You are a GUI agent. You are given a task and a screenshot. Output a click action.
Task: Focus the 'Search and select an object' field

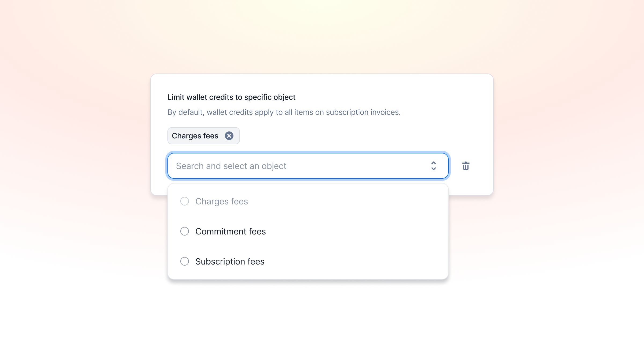(x=308, y=166)
